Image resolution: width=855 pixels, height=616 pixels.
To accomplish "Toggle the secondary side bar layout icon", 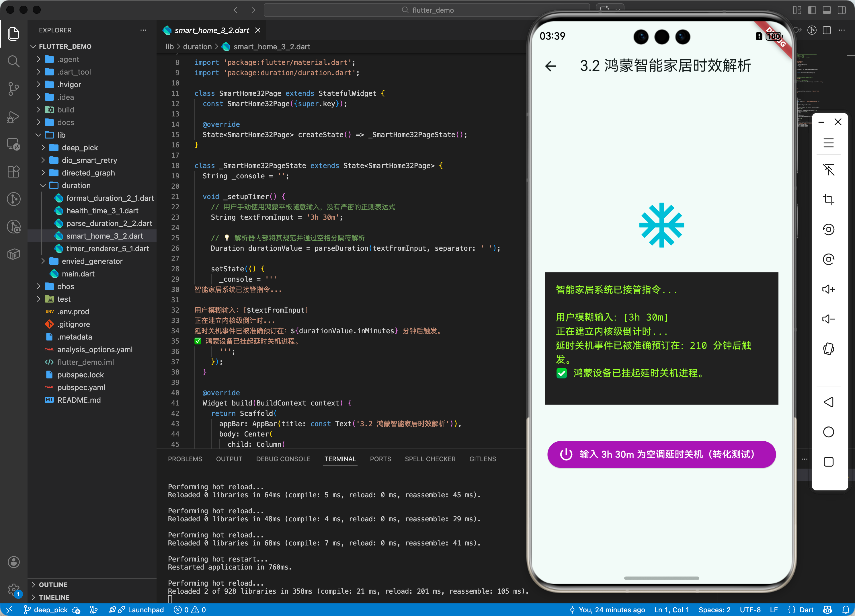I will (842, 10).
